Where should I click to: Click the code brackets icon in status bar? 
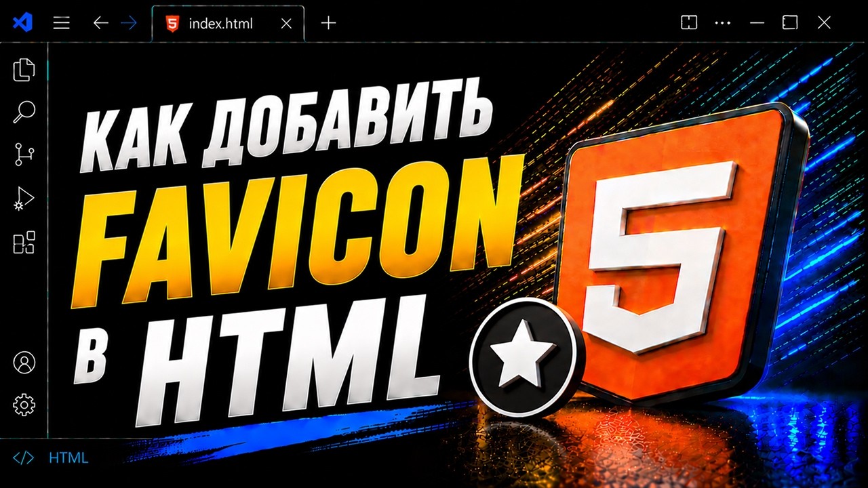click(x=23, y=458)
